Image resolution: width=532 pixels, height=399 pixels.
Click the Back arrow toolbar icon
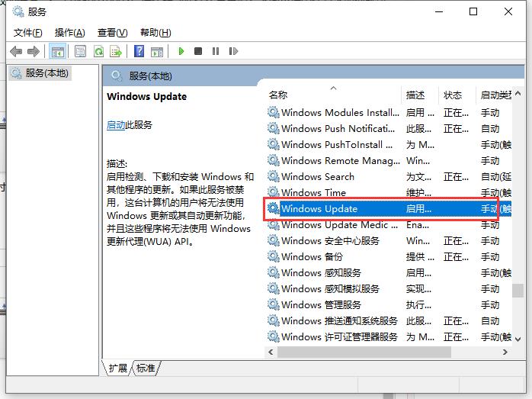(16, 52)
